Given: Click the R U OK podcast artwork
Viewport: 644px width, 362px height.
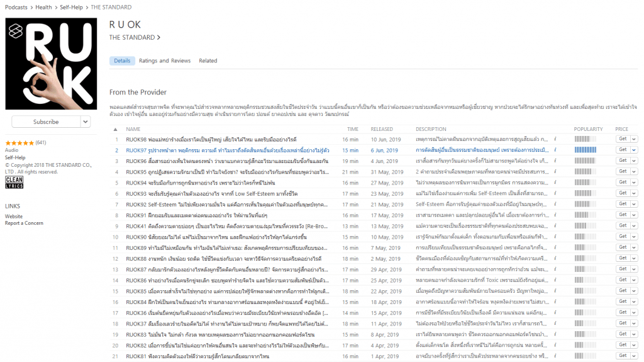Looking at the screenshot, I should pos(51,64).
